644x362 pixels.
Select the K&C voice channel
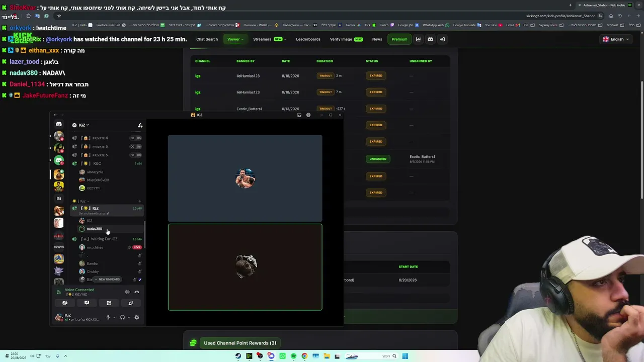click(x=107, y=163)
